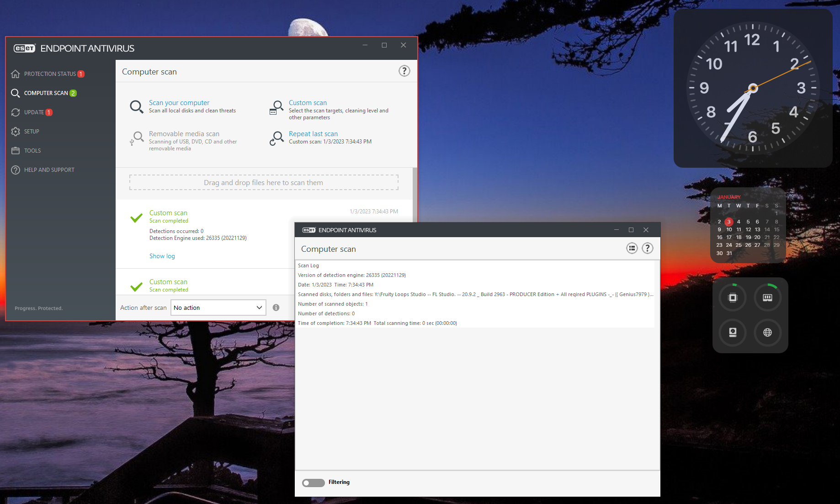Screen dimensions: 840x504
Task: Switch to Computer Scan section
Action: tap(46, 93)
